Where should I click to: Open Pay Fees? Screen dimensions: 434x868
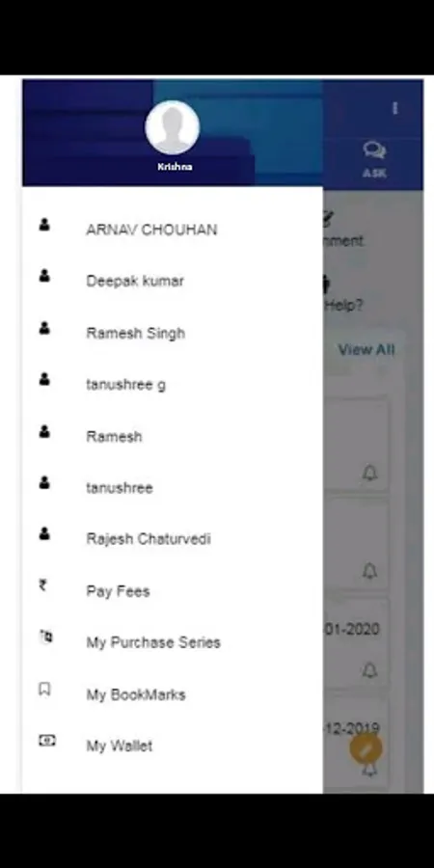click(x=173, y=590)
